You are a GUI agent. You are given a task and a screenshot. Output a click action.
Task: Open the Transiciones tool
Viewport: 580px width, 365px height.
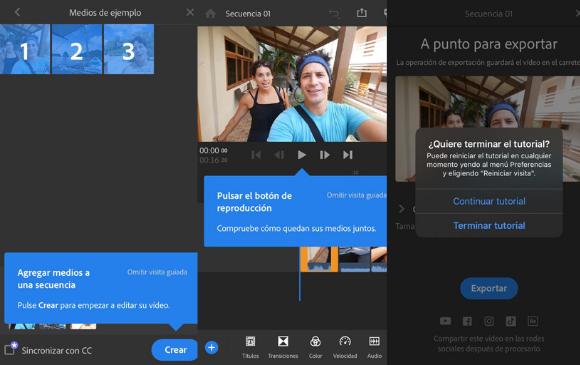(283, 347)
